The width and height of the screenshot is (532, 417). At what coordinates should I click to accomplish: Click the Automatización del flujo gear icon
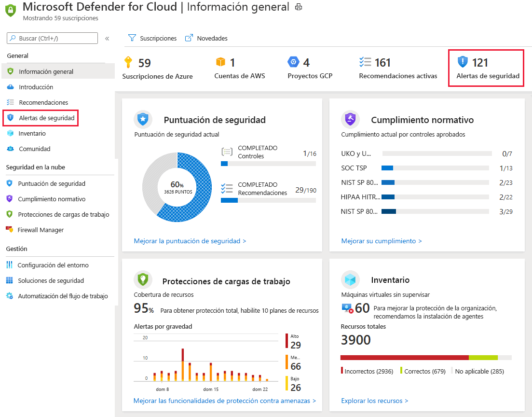(10, 296)
